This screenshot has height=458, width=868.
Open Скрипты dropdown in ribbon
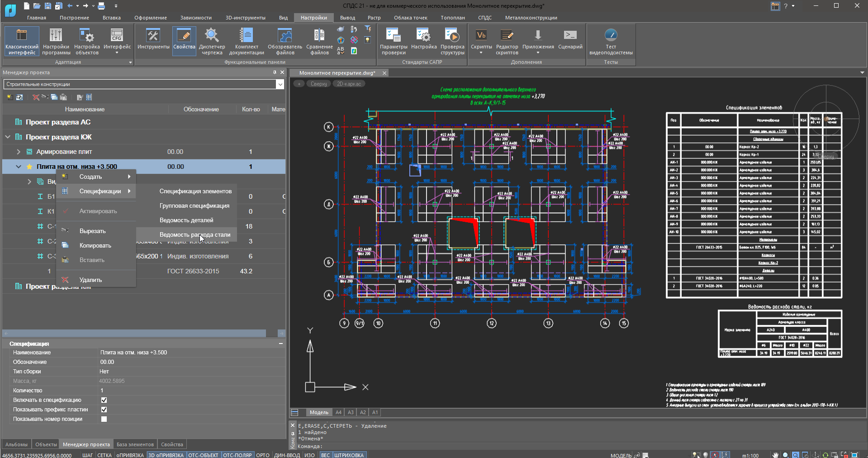point(481,41)
